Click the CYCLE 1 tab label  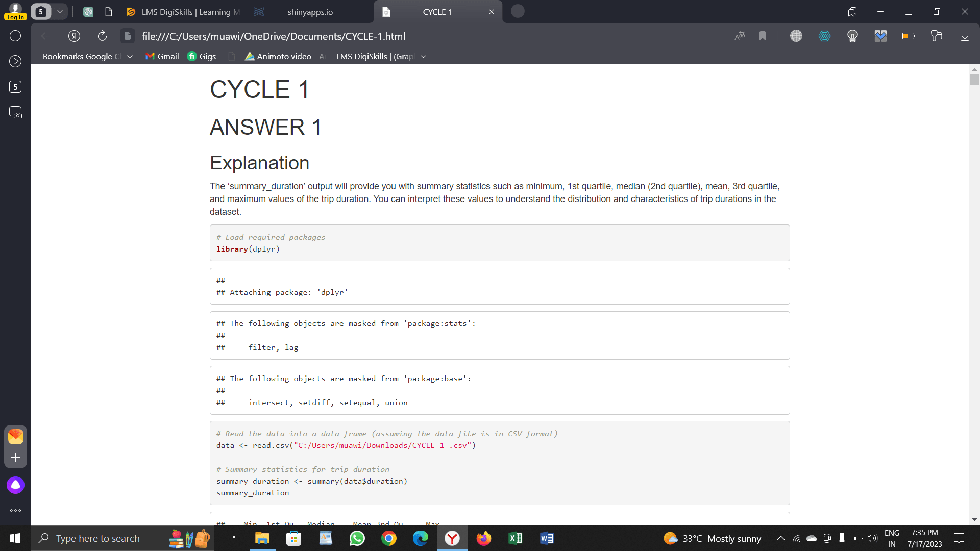437,11
